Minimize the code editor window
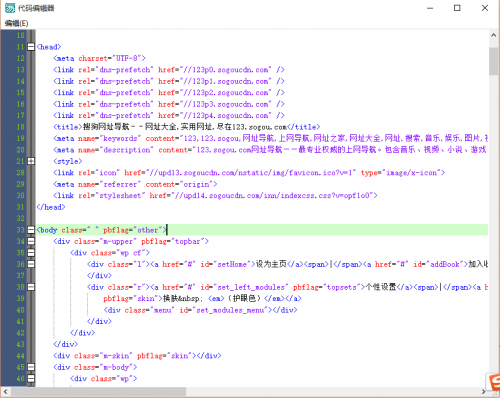 click(430, 8)
